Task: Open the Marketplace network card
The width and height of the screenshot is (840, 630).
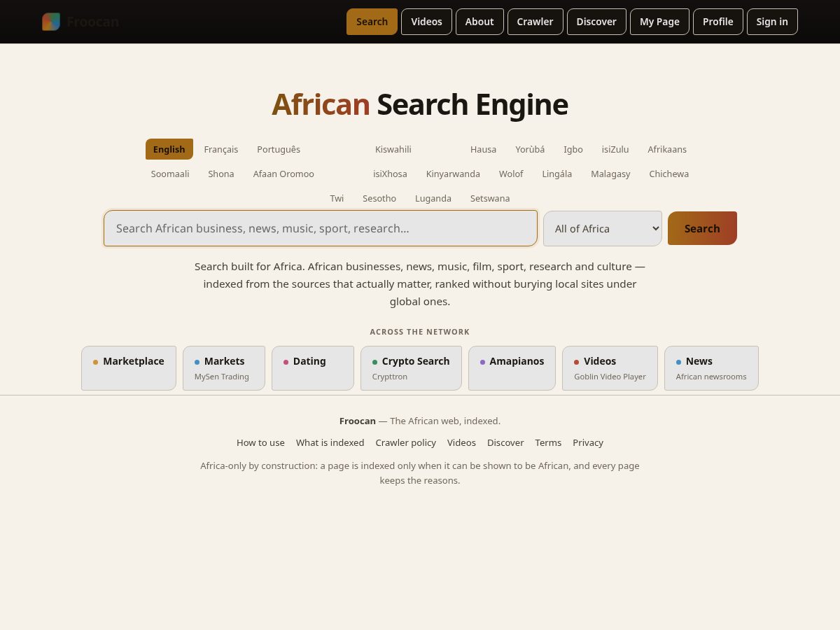Action: (x=129, y=368)
